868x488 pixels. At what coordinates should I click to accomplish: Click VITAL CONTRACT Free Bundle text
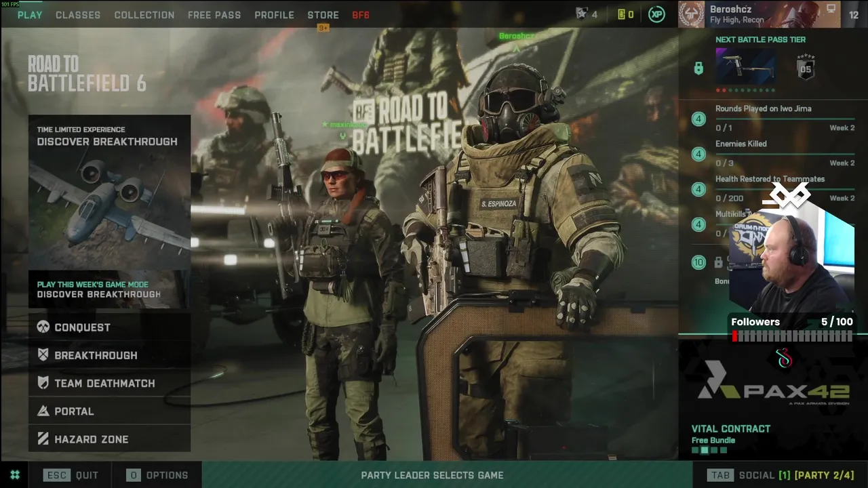[731, 434]
